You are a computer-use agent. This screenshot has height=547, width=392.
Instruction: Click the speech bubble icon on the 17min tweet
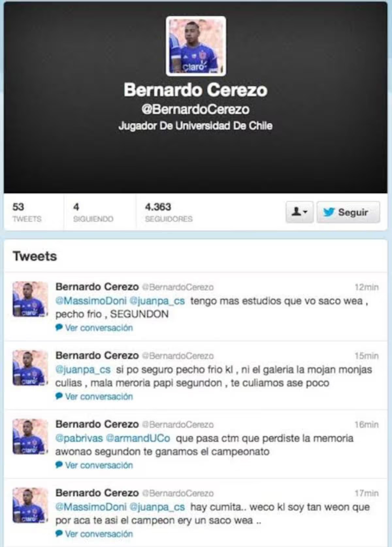pos(59,533)
